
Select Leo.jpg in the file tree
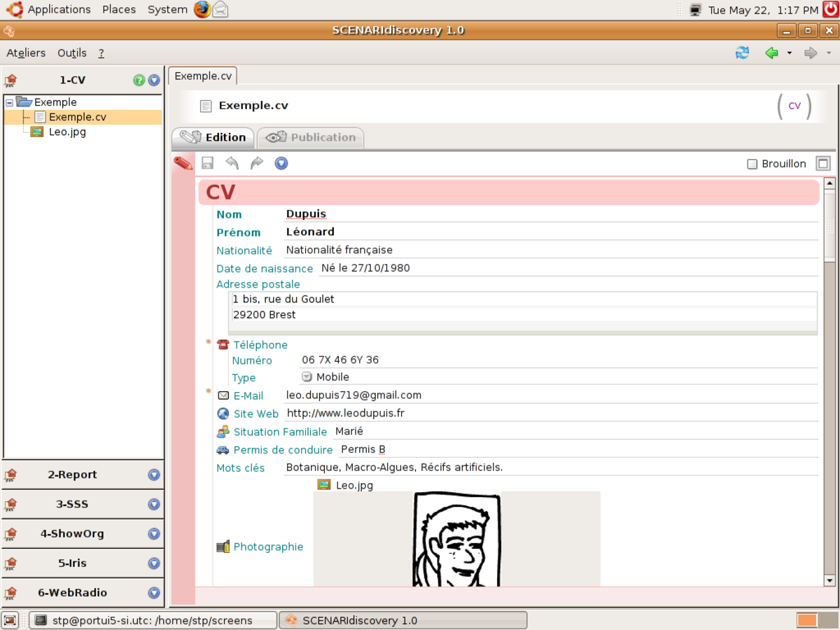pyautogui.click(x=67, y=132)
